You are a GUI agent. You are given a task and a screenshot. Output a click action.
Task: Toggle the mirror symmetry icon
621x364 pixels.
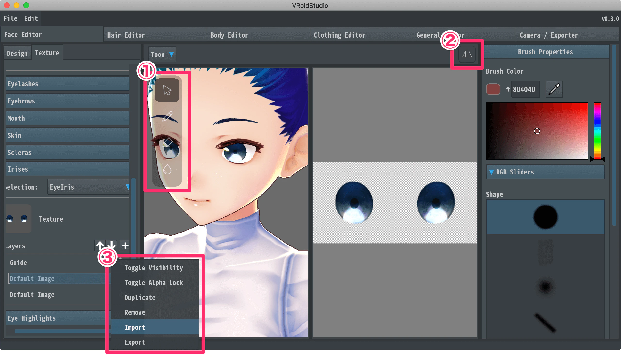point(467,54)
